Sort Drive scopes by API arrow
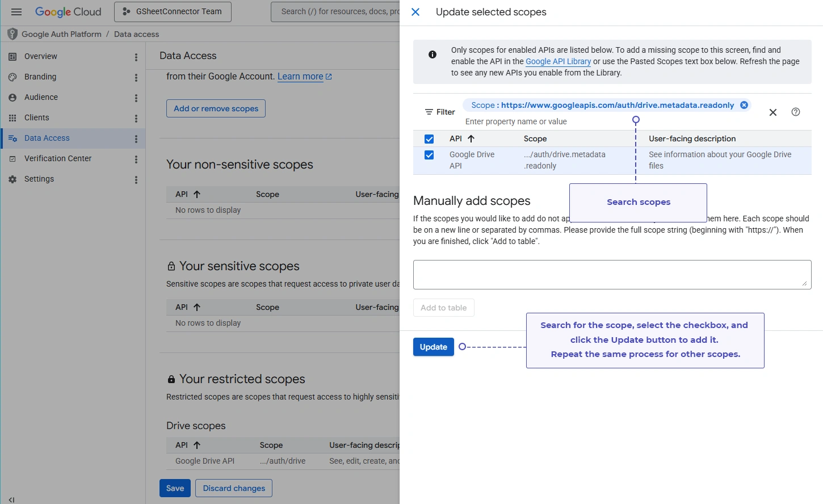823x504 pixels. coord(197,445)
